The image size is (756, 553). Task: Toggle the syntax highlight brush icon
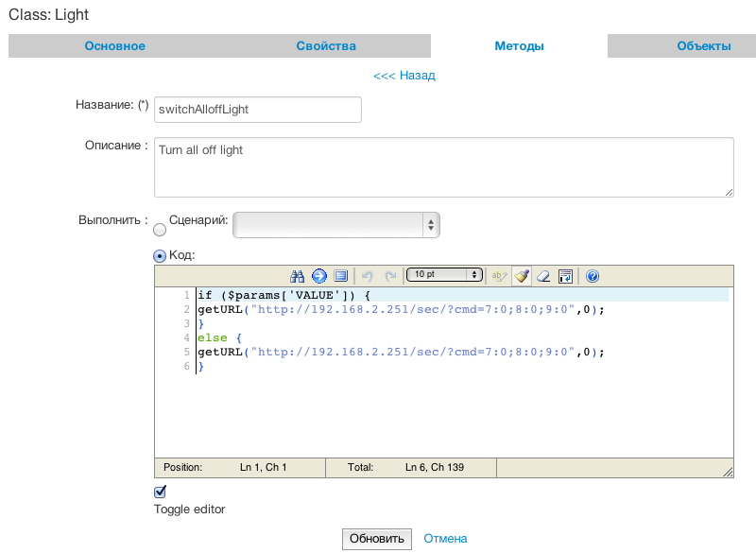[x=521, y=276]
